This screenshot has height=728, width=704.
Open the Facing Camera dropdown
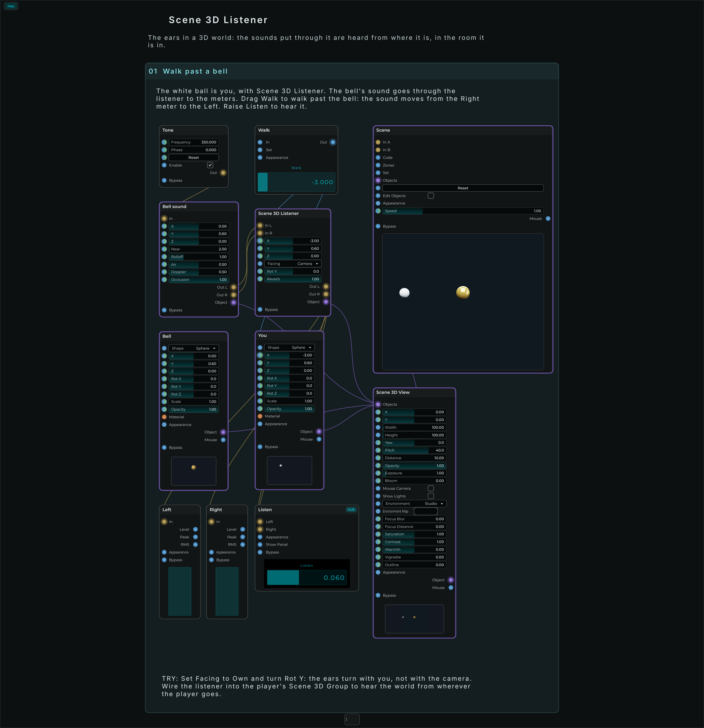(x=293, y=264)
